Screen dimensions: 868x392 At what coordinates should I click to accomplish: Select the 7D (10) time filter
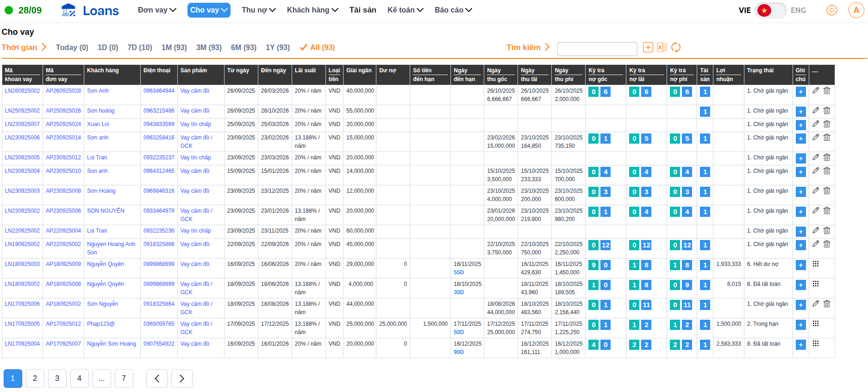tap(140, 47)
